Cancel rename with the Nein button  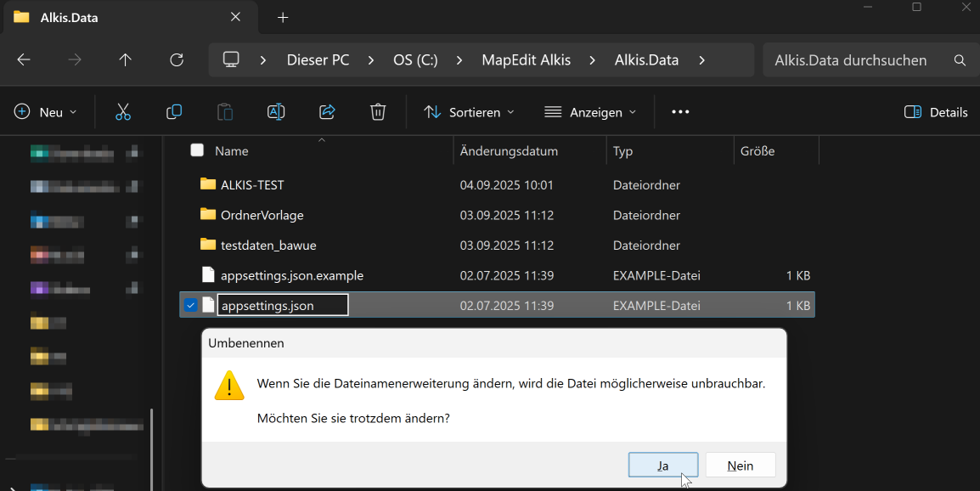[x=741, y=466]
